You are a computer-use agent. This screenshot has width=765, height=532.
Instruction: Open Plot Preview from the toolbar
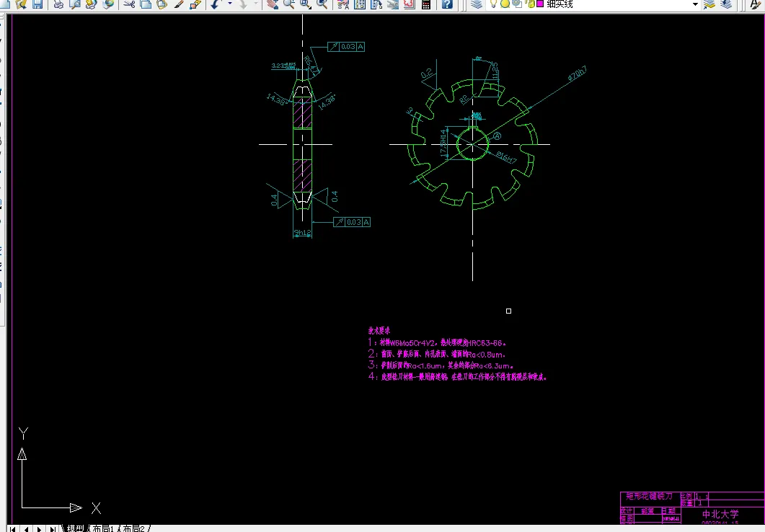[75, 4]
